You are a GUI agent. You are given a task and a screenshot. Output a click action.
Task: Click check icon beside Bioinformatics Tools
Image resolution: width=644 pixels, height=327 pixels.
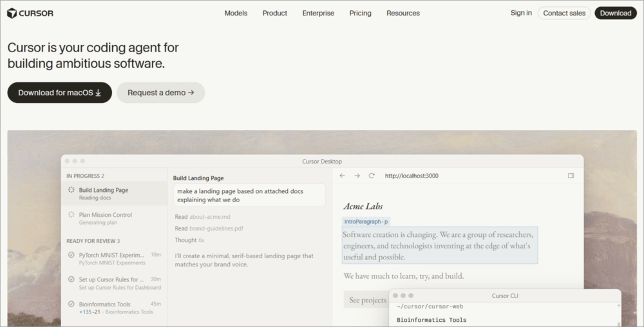point(71,304)
